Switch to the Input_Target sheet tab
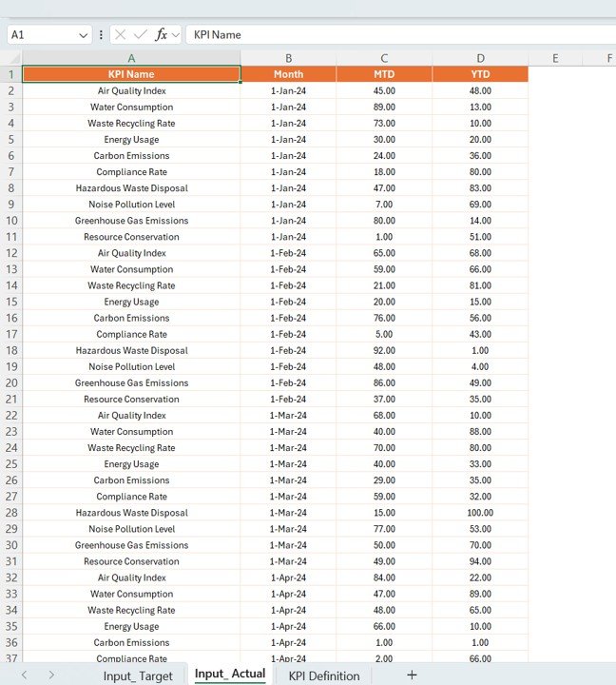616x685 pixels. point(138,675)
